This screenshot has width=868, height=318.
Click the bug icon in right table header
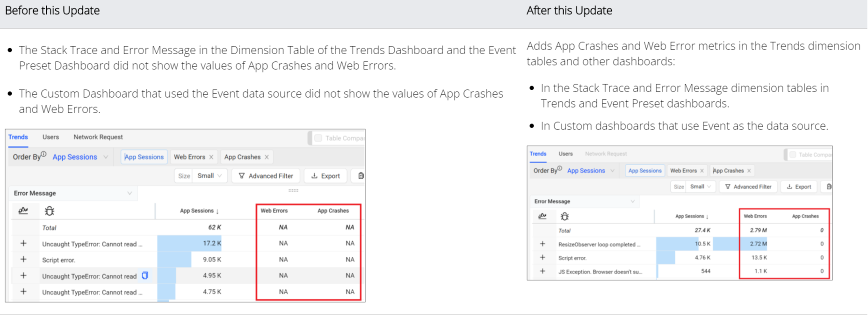point(564,216)
